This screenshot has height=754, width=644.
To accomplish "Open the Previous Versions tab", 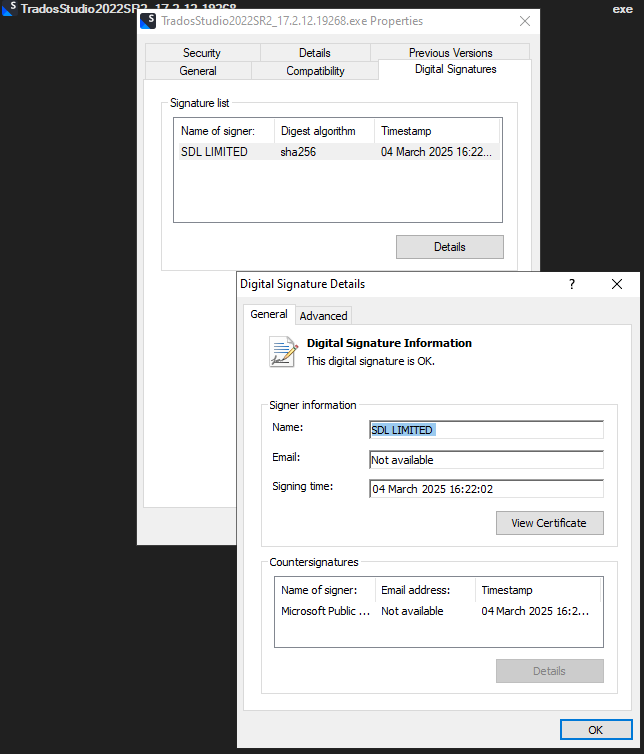I will 451,52.
